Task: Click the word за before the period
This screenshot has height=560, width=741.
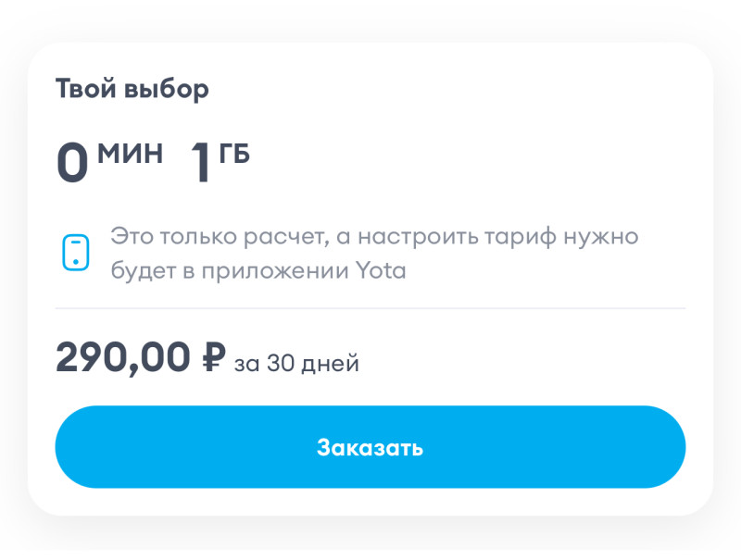Action: [247, 364]
